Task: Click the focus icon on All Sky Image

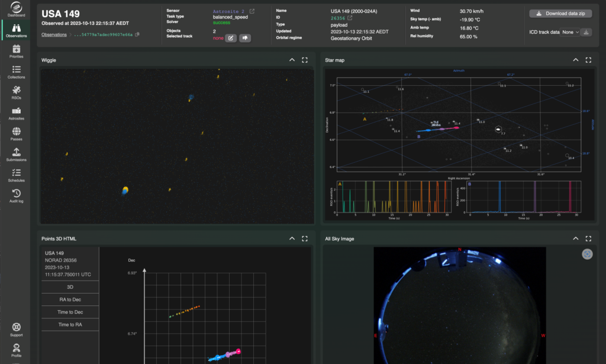Action: (x=587, y=254)
